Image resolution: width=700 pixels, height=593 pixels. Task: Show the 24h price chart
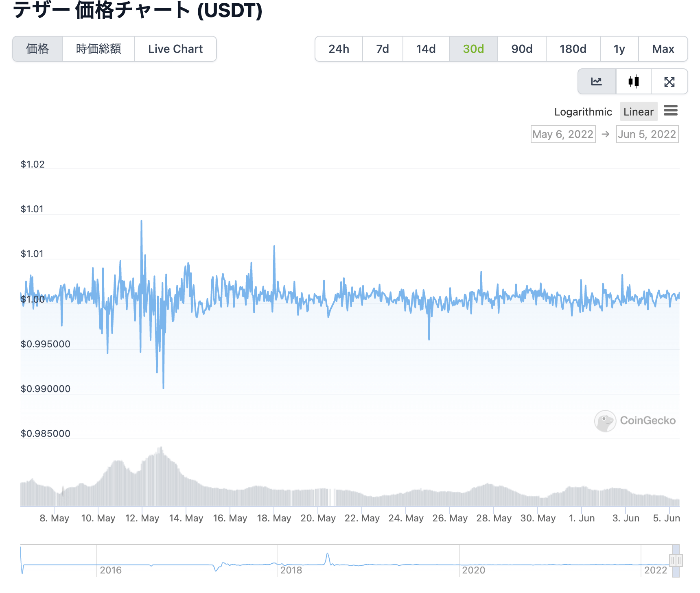[x=339, y=49]
